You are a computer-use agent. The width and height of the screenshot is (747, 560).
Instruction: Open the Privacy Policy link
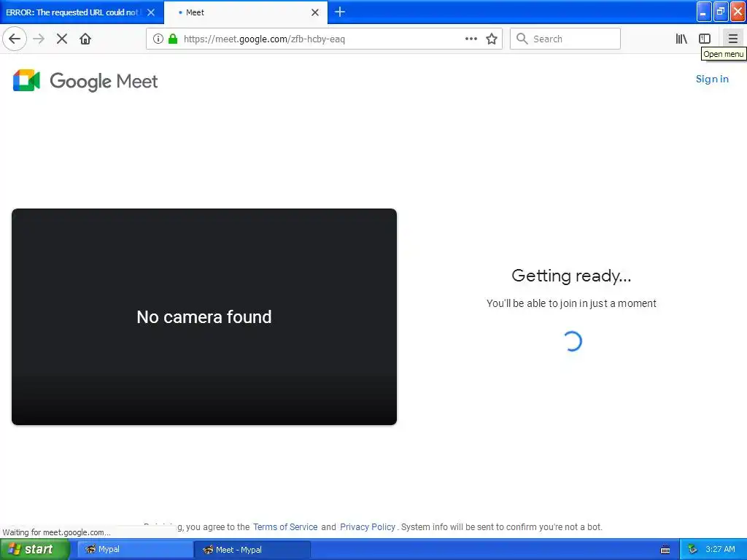coord(368,526)
